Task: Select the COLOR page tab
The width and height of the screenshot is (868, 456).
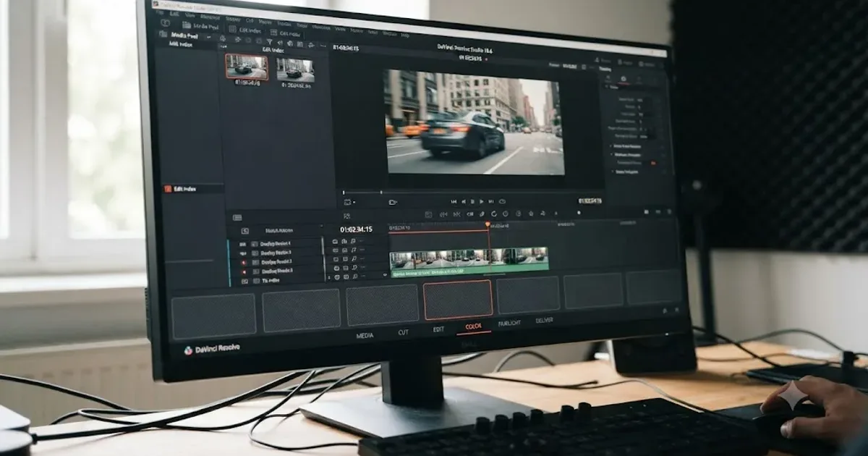Action: 474,327
